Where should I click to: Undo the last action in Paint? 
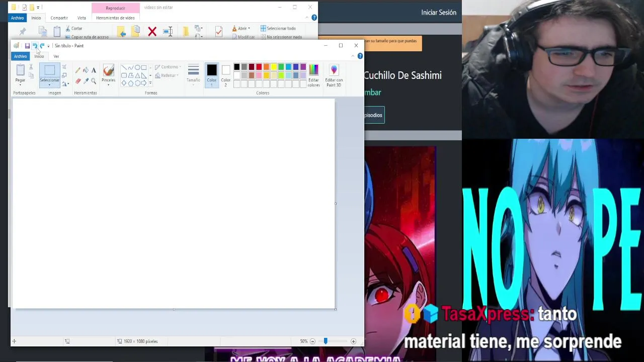35,46
